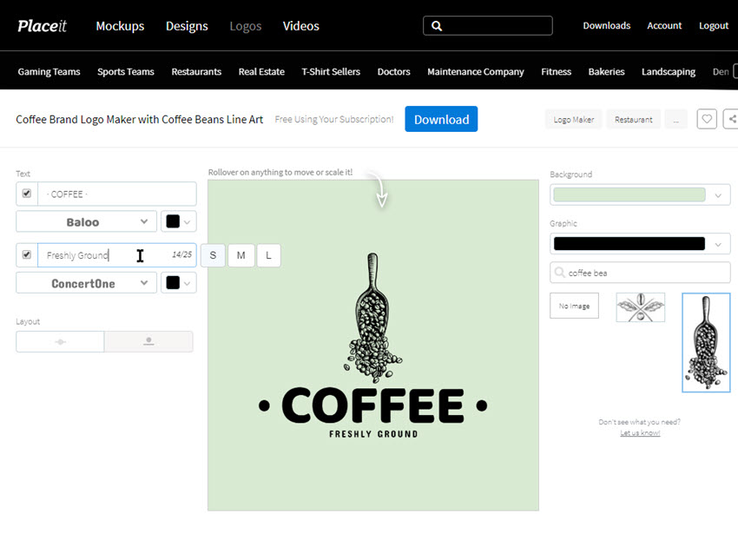This screenshot has height=560, width=738.
Task: Open the share icon next to the heart
Action: point(733,119)
